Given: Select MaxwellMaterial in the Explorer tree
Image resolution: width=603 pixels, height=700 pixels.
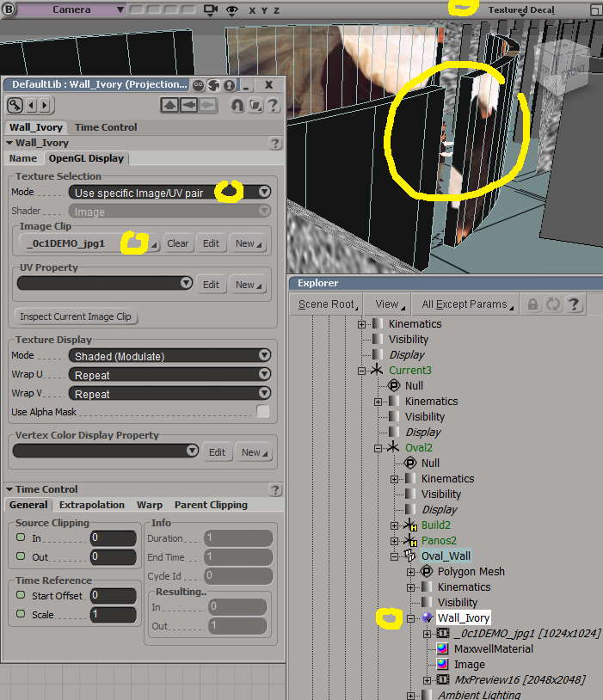Looking at the screenshot, I should pyautogui.click(x=493, y=649).
